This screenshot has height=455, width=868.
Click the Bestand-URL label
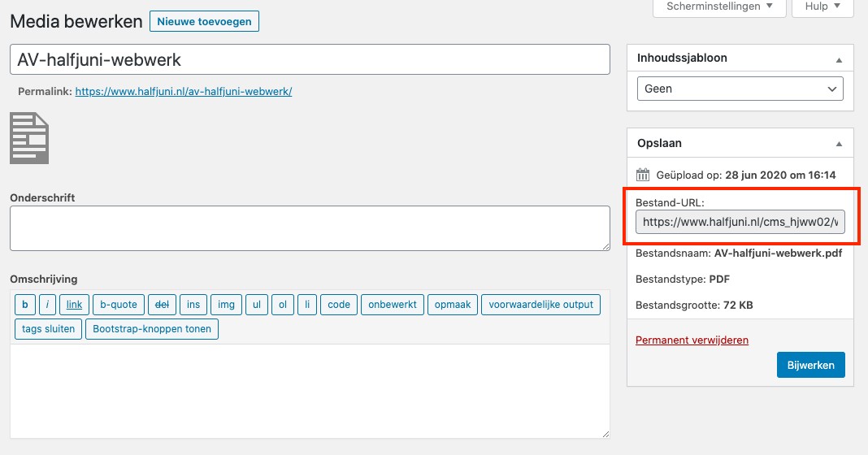pos(670,202)
